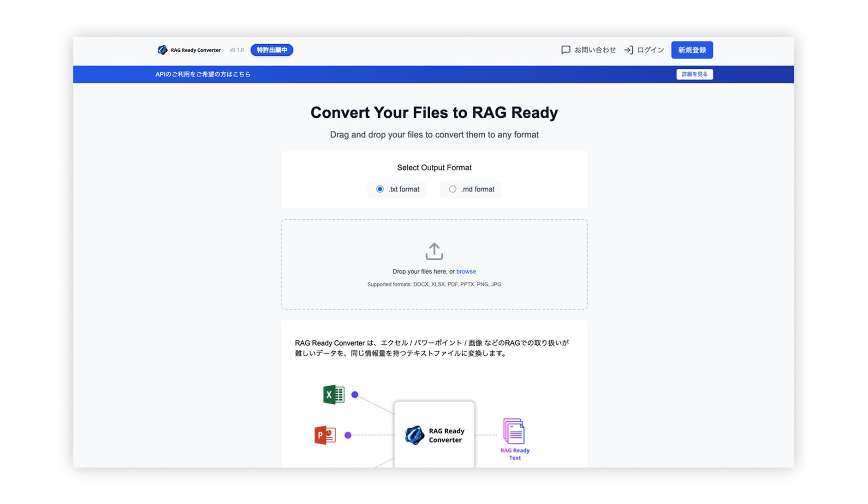The image size is (868, 504).
Task: Click the login arrow icon
Action: tap(628, 50)
